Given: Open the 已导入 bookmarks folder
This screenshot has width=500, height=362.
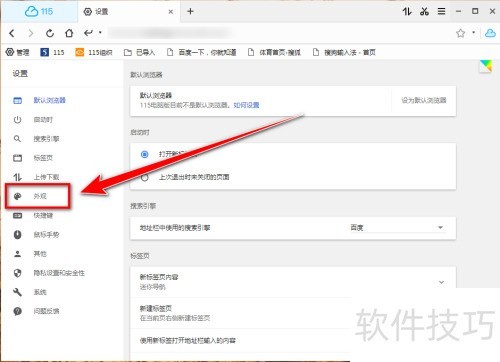Looking at the screenshot, I should point(139,52).
